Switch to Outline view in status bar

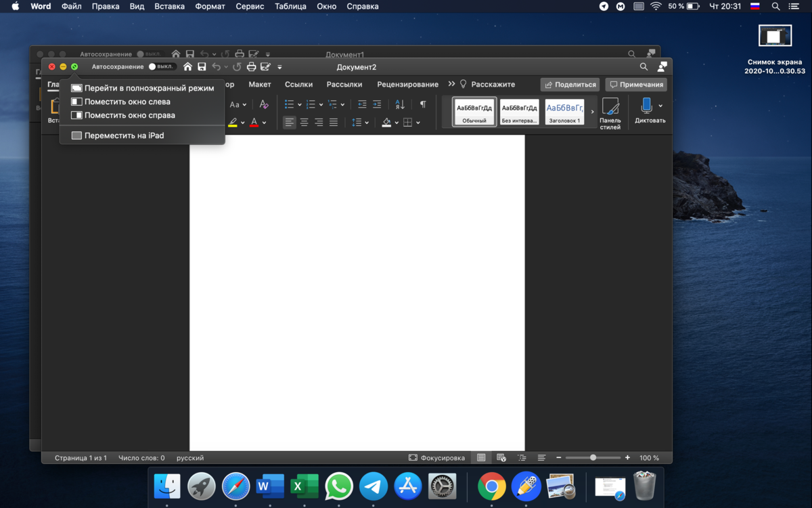(x=522, y=458)
